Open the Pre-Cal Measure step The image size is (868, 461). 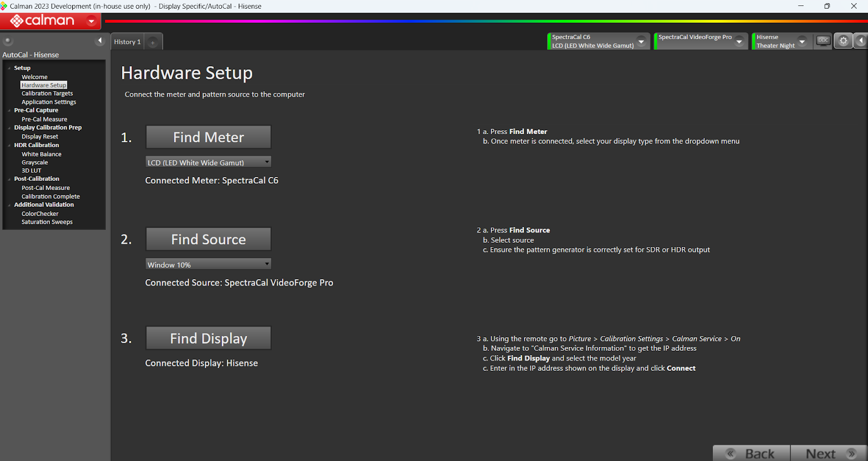click(44, 119)
